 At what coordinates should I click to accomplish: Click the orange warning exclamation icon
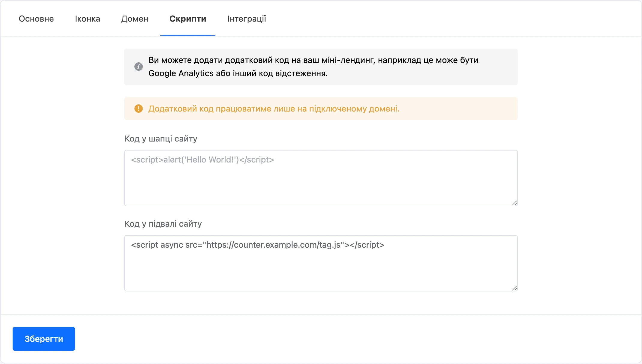tap(138, 109)
